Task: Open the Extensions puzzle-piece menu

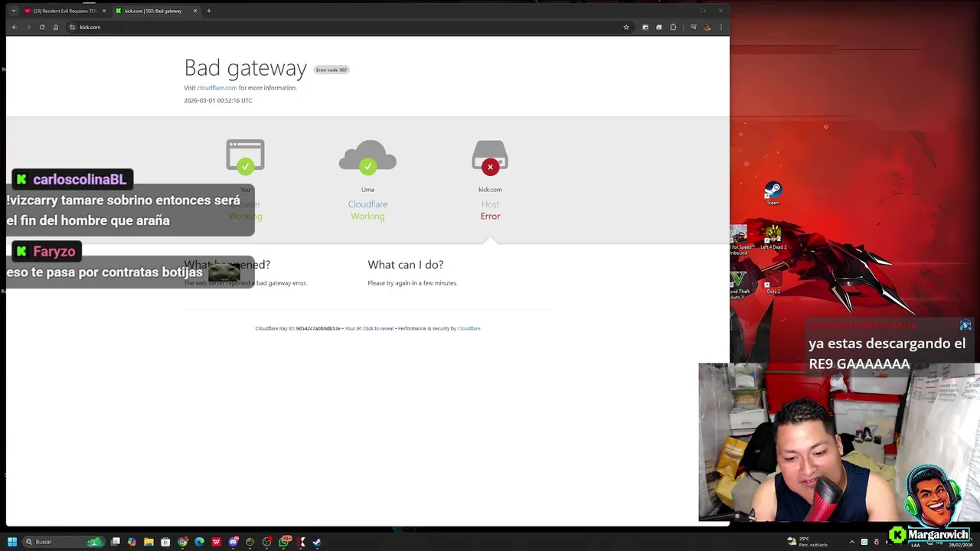Action: pyautogui.click(x=673, y=27)
